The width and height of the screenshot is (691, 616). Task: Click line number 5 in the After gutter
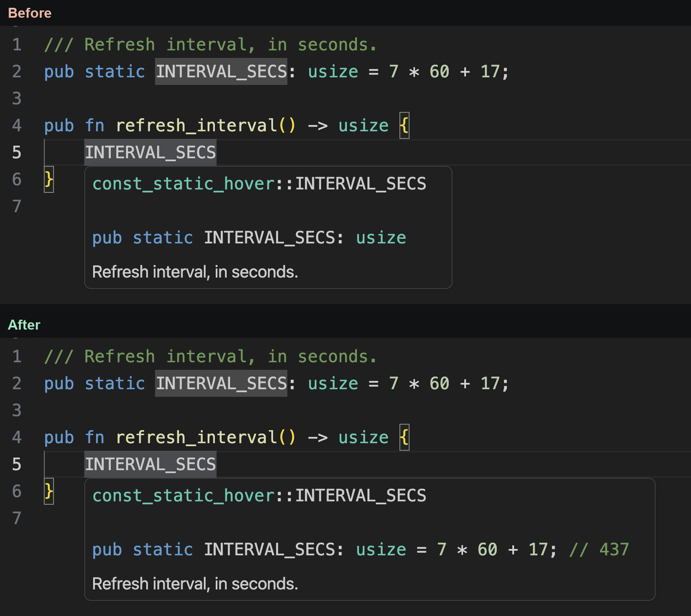17,464
